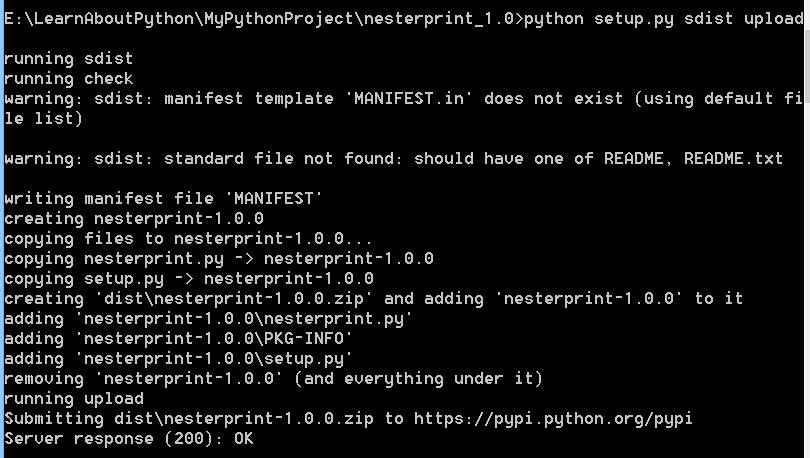Click the 'README.txt' text in the warning
Viewport: 810px width, 458px height.
(x=734, y=158)
